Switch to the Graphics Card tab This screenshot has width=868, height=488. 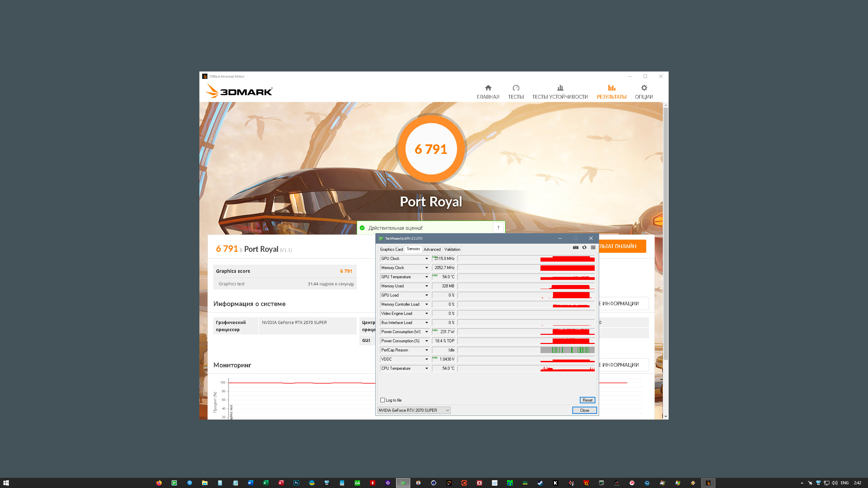pyautogui.click(x=391, y=249)
